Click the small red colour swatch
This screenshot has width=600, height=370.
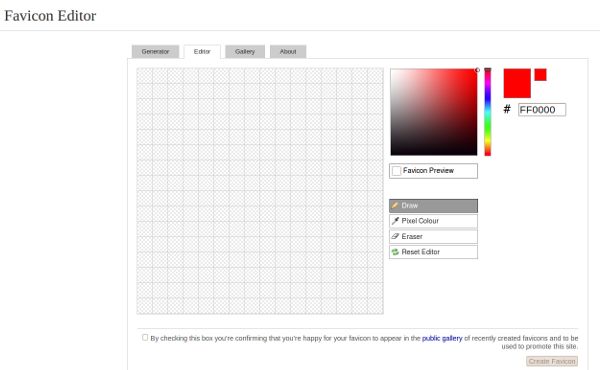(x=540, y=75)
